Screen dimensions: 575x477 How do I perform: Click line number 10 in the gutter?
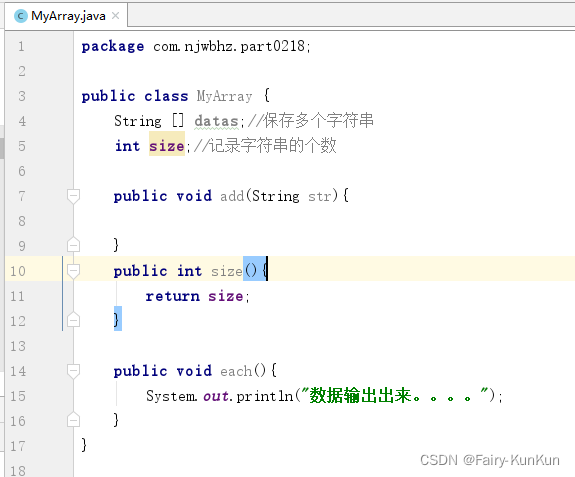click(x=18, y=271)
